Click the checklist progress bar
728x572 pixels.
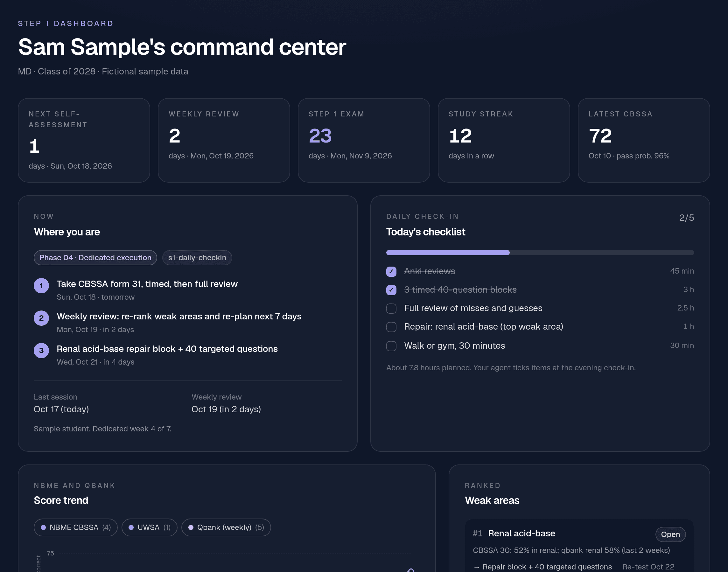tap(540, 253)
